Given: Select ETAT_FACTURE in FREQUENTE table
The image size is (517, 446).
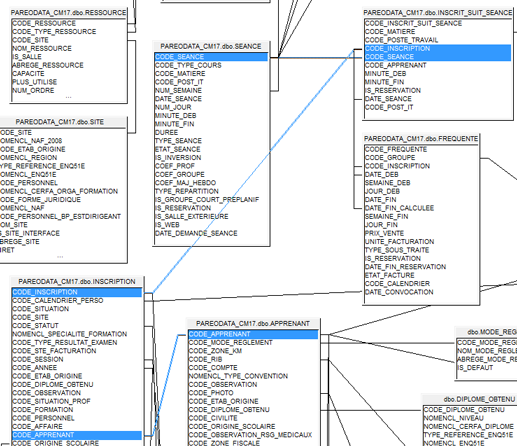Looking at the screenshot, I should click(390, 275).
